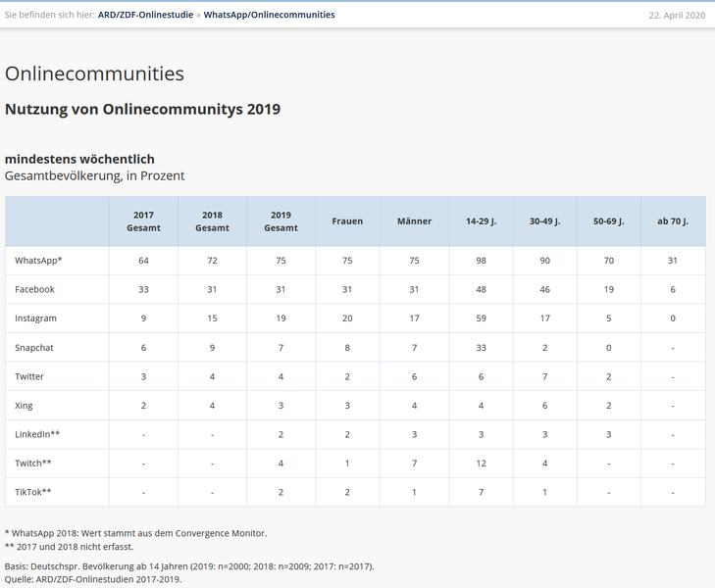Open the WhatsApp/Onlinecommunities breadcrumb link
The width and height of the screenshot is (715, 588).
pyautogui.click(x=269, y=15)
